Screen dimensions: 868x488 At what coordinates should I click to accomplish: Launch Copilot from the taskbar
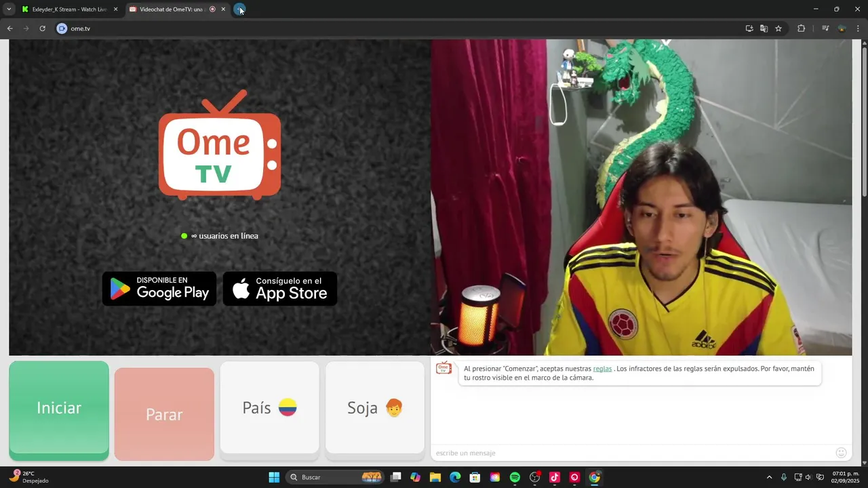(416, 477)
